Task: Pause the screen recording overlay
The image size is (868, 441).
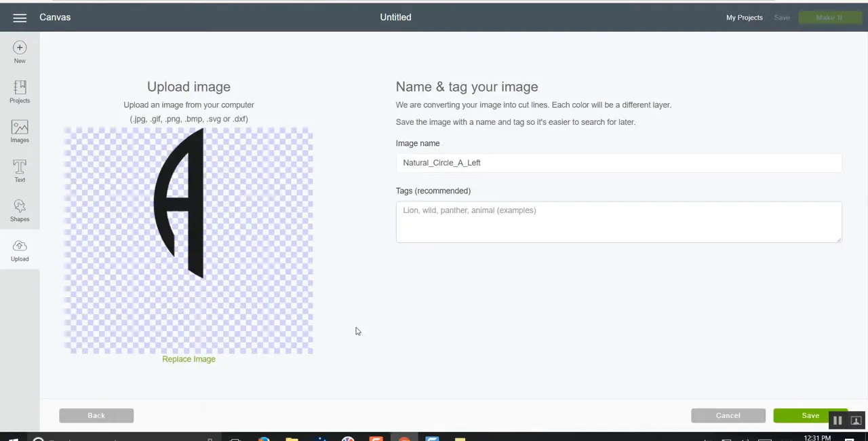Action: 837,421
